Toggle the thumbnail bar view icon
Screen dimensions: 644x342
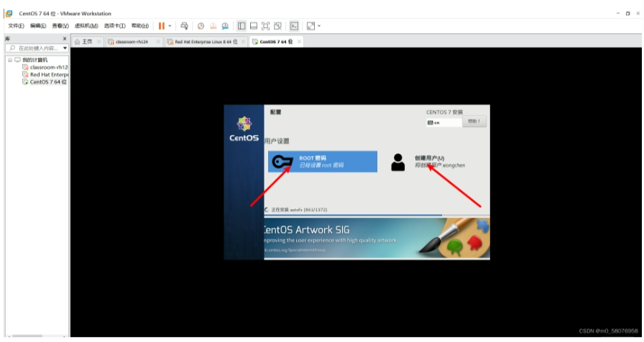click(x=254, y=26)
